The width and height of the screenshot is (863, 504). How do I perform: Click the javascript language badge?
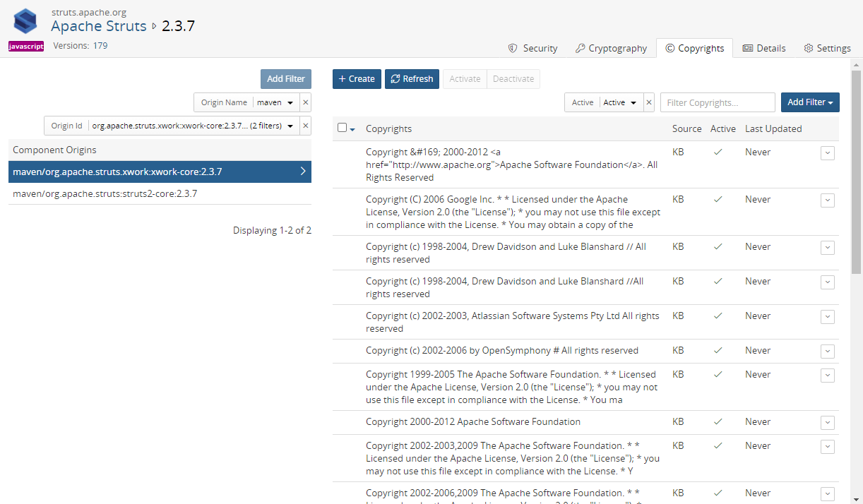[x=26, y=46]
